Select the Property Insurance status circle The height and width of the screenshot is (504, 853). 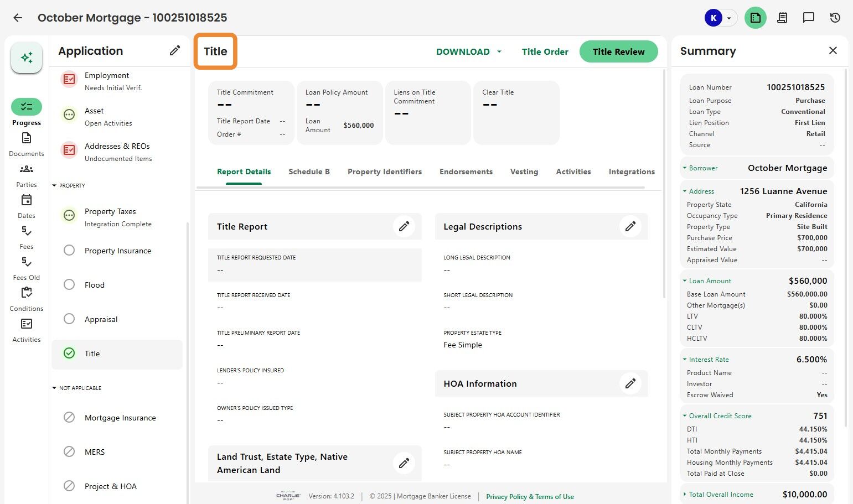click(x=69, y=251)
